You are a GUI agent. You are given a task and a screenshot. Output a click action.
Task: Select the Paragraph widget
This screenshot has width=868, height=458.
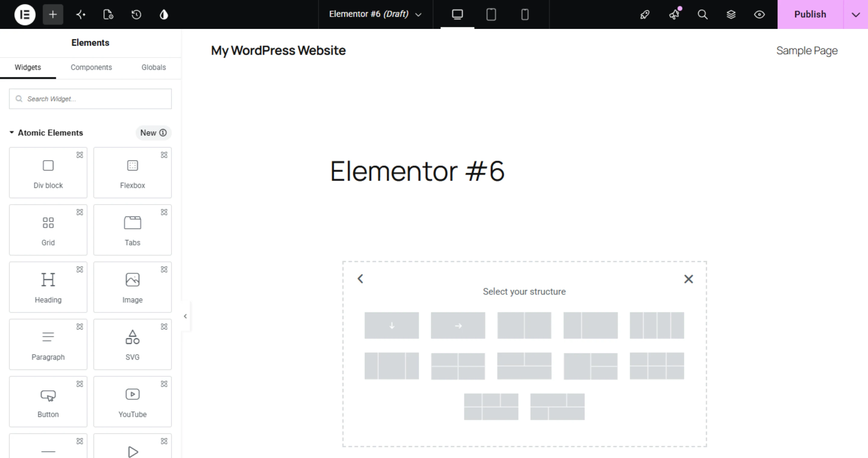pyautogui.click(x=48, y=344)
